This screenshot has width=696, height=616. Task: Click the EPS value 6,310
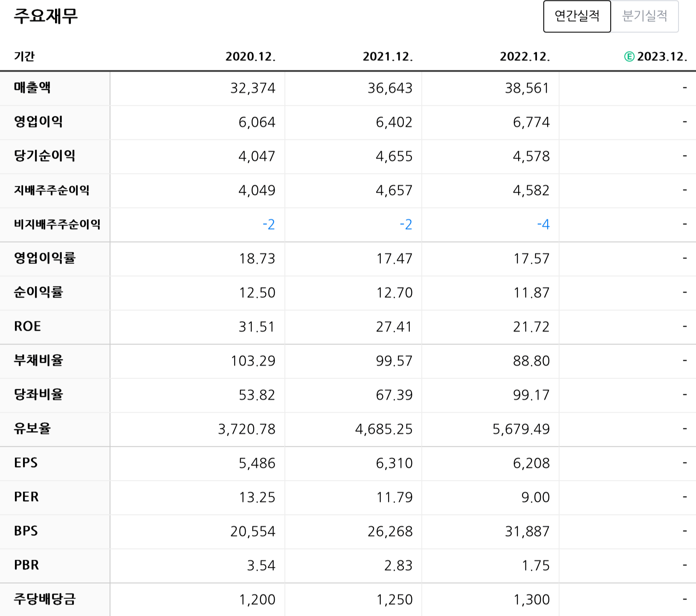(394, 463)
